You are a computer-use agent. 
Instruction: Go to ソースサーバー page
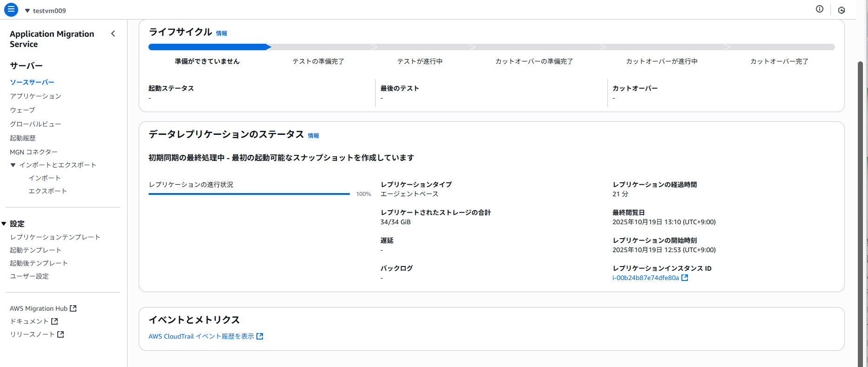tap(32, 82)
